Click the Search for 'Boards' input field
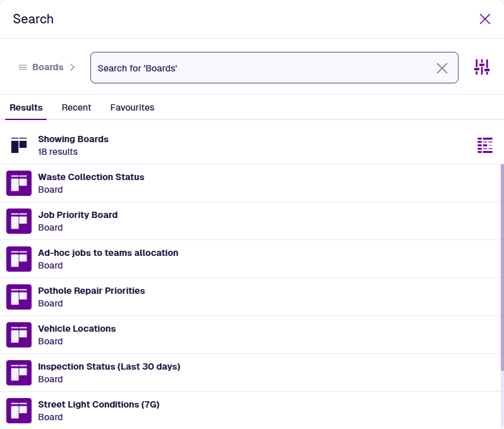This screenshot has width=504, height=429. coord(262,68)
